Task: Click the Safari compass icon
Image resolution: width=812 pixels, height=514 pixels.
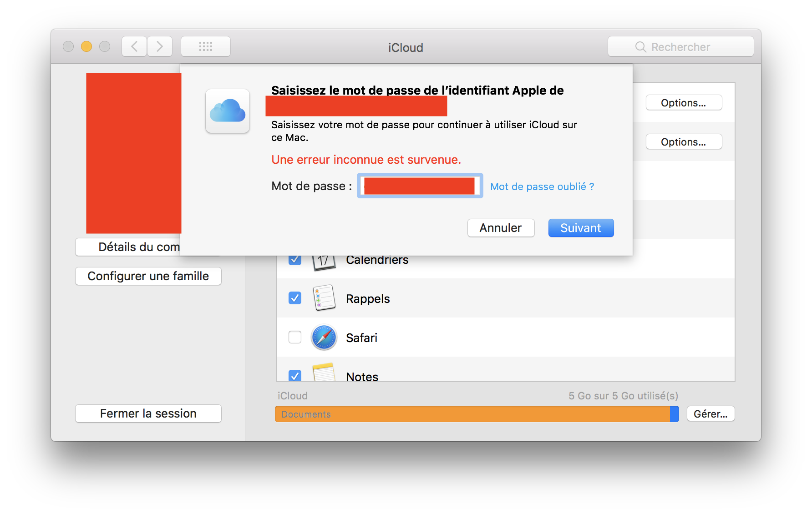Action: [x=324, y=338]
